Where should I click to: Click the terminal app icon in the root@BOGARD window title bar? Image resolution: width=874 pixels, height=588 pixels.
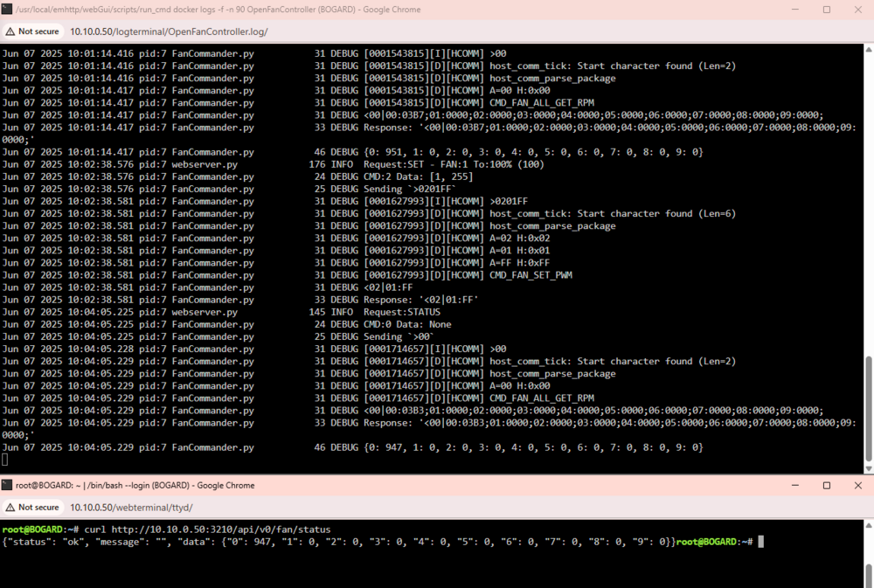(x=7, y=486)
